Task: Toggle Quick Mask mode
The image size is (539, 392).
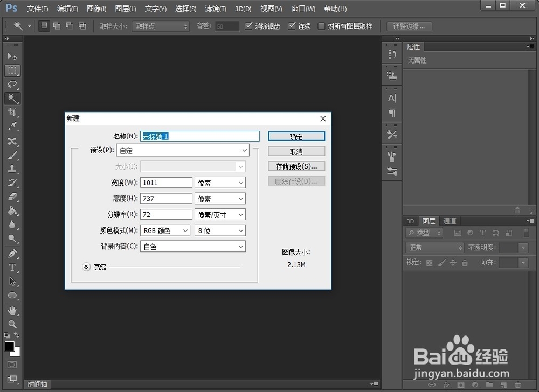Action: pos(12,365)
